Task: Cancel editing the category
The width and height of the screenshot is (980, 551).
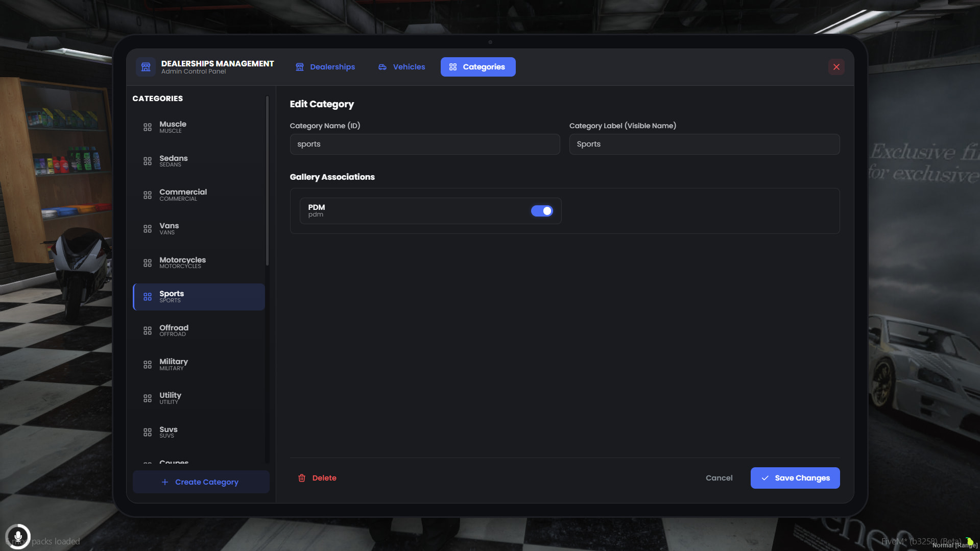Action: tap(719, 478)
